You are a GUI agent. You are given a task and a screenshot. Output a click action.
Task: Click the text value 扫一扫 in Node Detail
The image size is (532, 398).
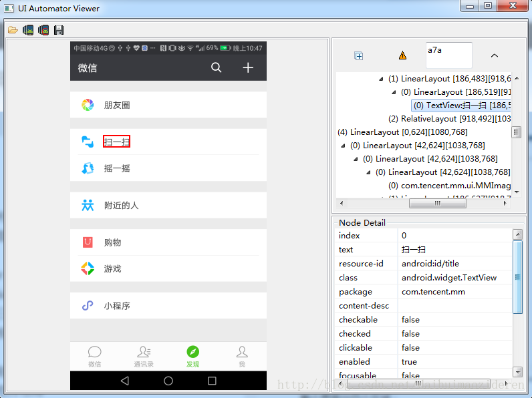(413, 250)
